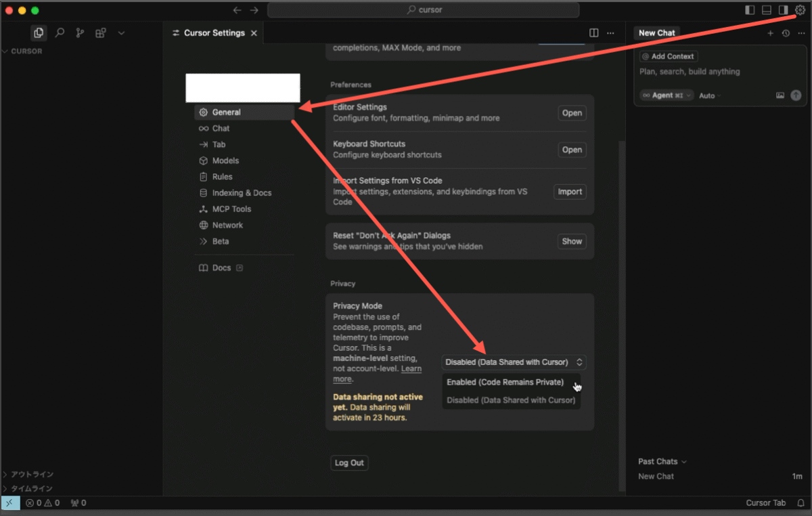Open the Source Control branch icon
The image size is (812, 516).
(x=80, y=33)
